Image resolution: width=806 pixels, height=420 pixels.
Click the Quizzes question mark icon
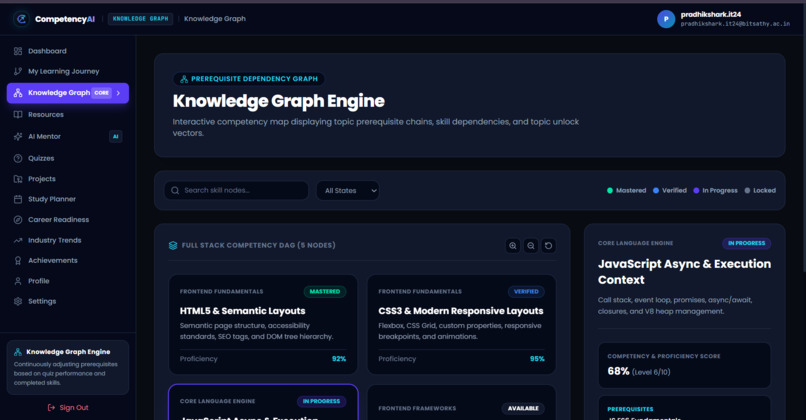point(18,158)
